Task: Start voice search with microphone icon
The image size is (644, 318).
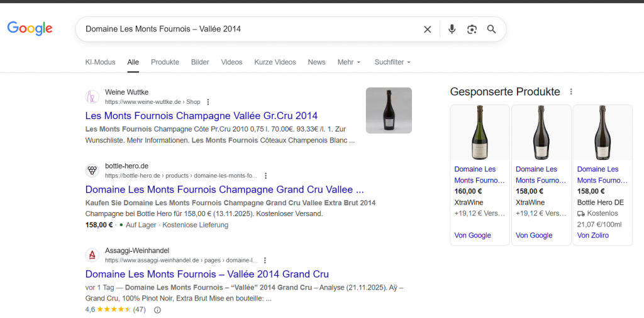Action: [452, 29]
